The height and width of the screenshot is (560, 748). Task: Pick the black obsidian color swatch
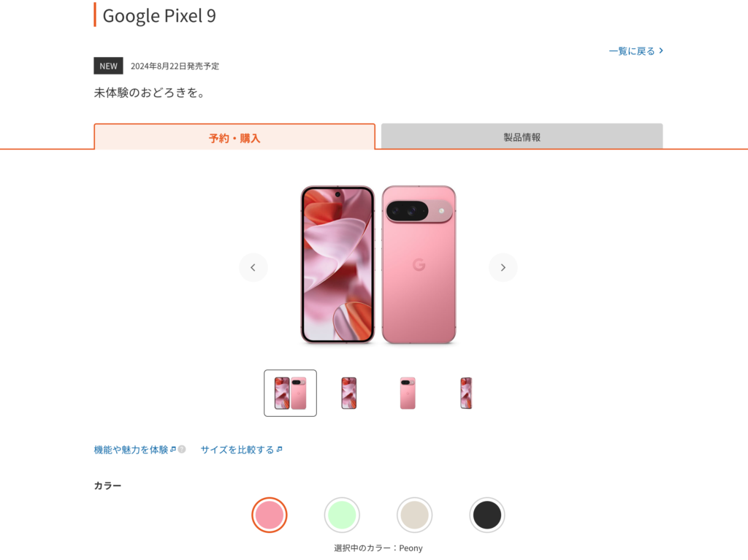pos(487,515)
